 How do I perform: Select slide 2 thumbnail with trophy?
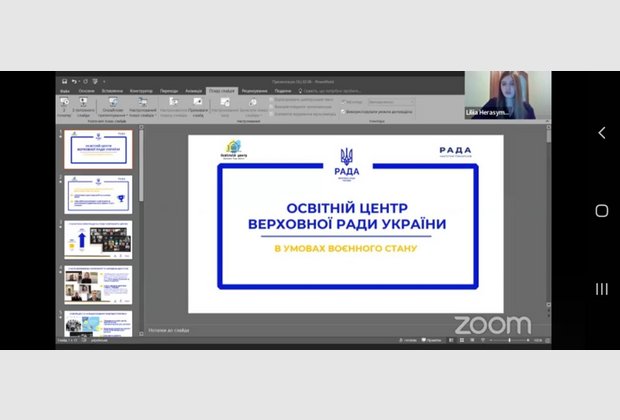pos(98,195)
